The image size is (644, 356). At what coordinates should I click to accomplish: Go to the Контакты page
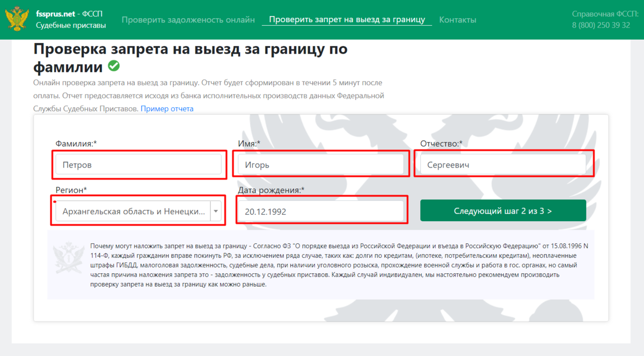pos(457,20)
